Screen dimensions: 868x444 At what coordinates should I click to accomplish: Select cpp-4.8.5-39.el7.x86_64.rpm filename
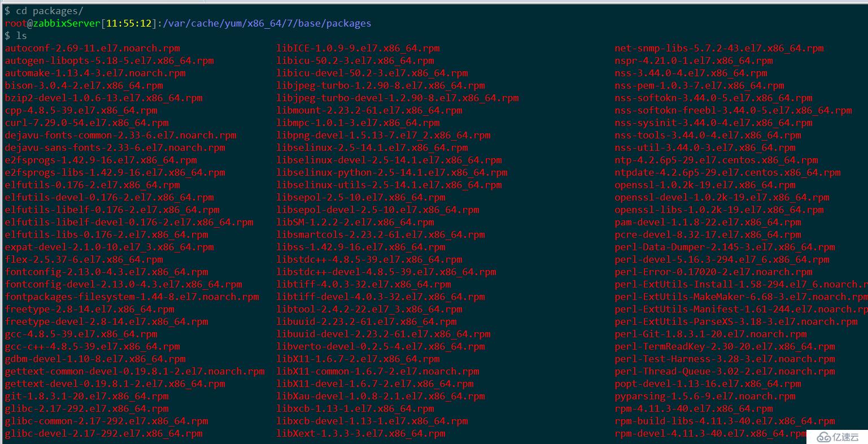tap(81, 111)
